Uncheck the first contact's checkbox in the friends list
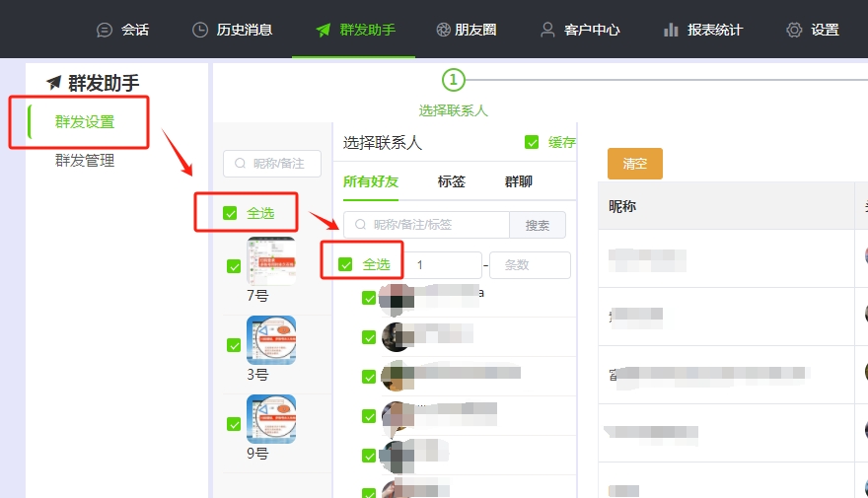Viewport: 868px width, 498px height. (x=369, y=298)
